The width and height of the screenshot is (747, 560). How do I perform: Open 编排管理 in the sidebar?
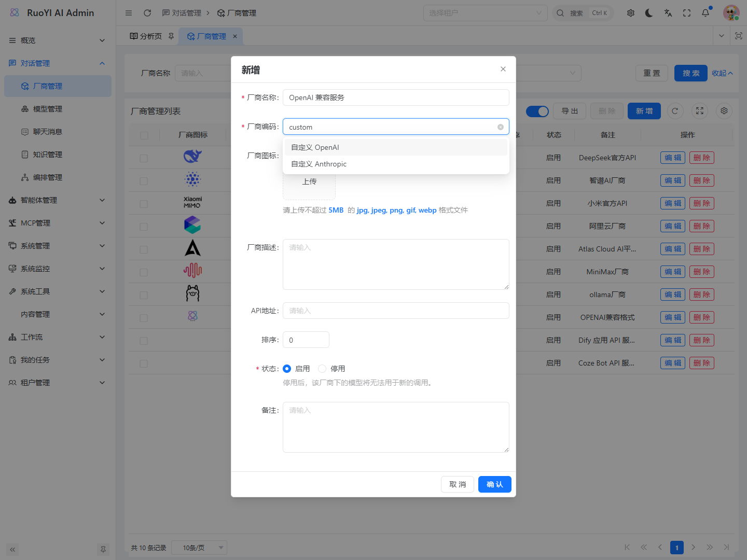pyautogui.click(x=57, y=177)
